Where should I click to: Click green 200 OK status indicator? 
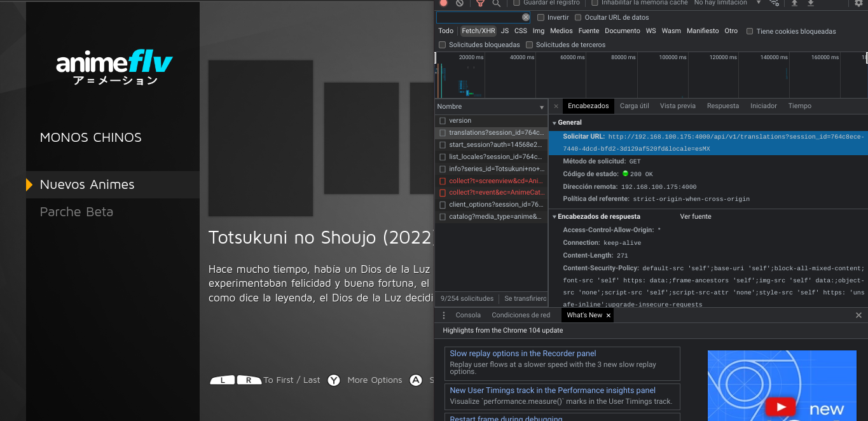click(625, 174)
